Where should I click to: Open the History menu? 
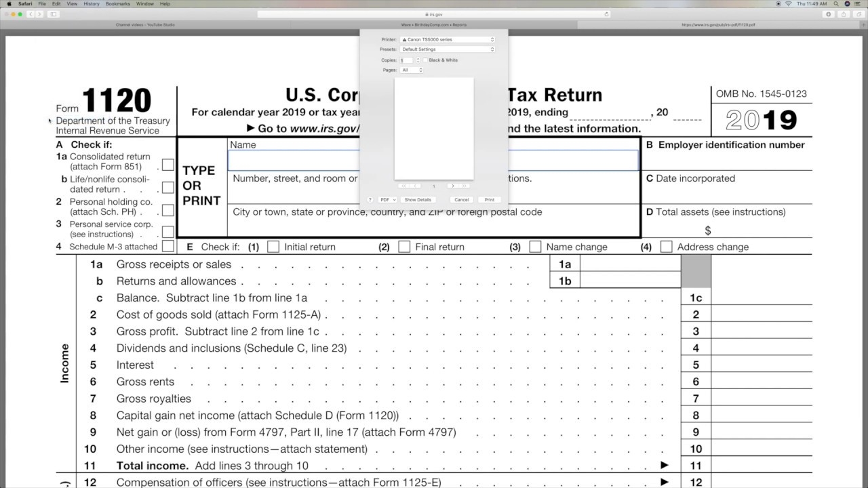(x=92, y=4)
